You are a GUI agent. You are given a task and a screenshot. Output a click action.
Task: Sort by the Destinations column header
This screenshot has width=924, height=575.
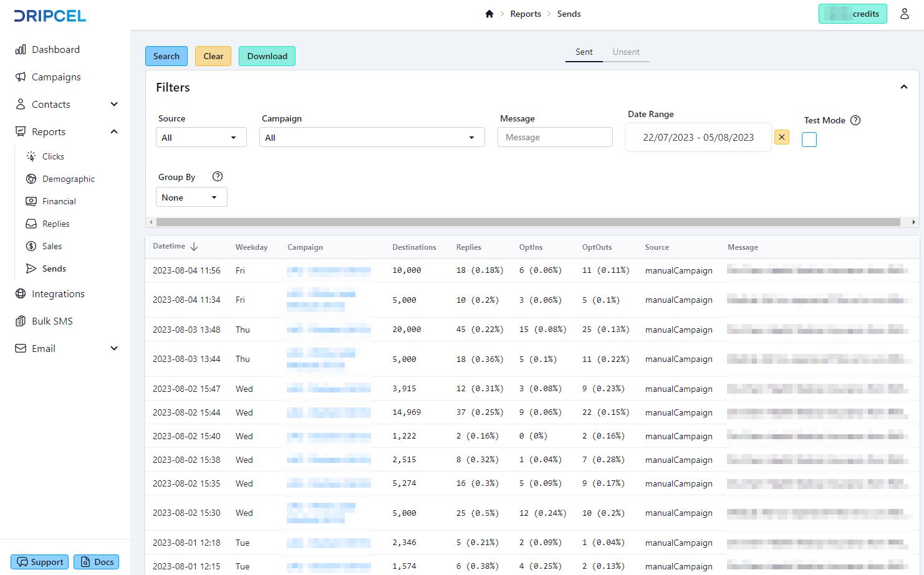[x=414, y=247]
